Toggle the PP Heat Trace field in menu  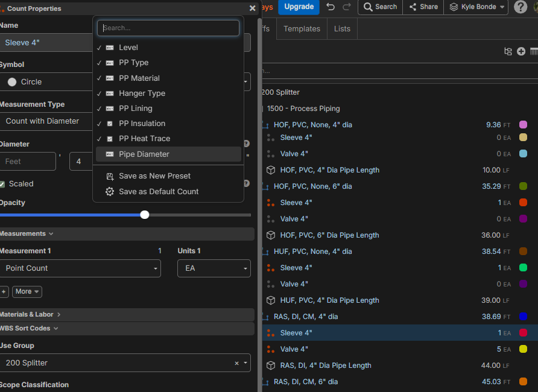144,139
